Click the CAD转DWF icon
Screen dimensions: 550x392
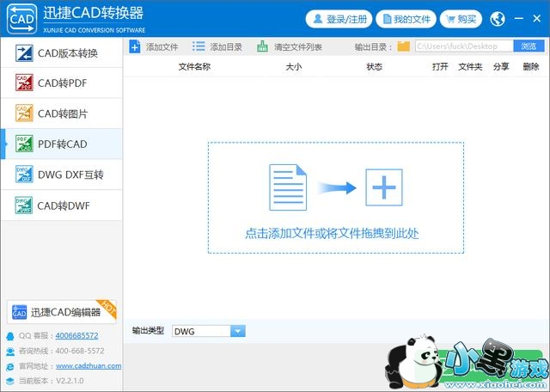(x=24, y=205)
